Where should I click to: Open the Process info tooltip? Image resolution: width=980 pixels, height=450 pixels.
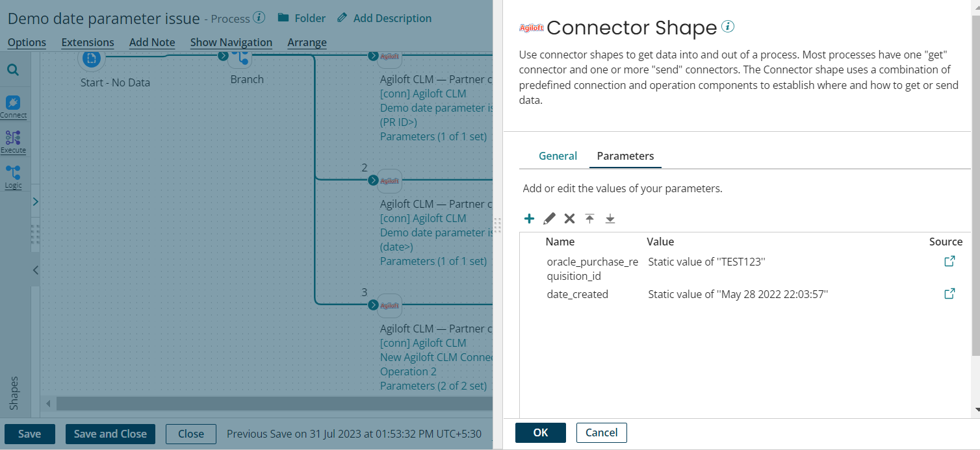(259, 18)
